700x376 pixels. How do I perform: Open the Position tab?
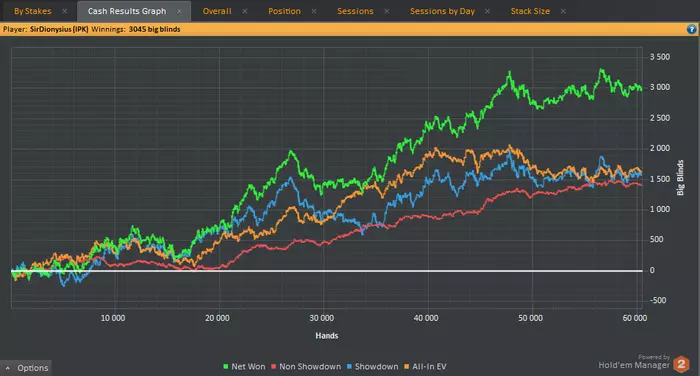click(284, 11)
